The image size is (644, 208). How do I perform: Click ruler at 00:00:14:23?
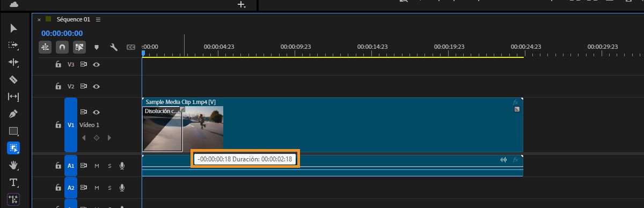372,47
